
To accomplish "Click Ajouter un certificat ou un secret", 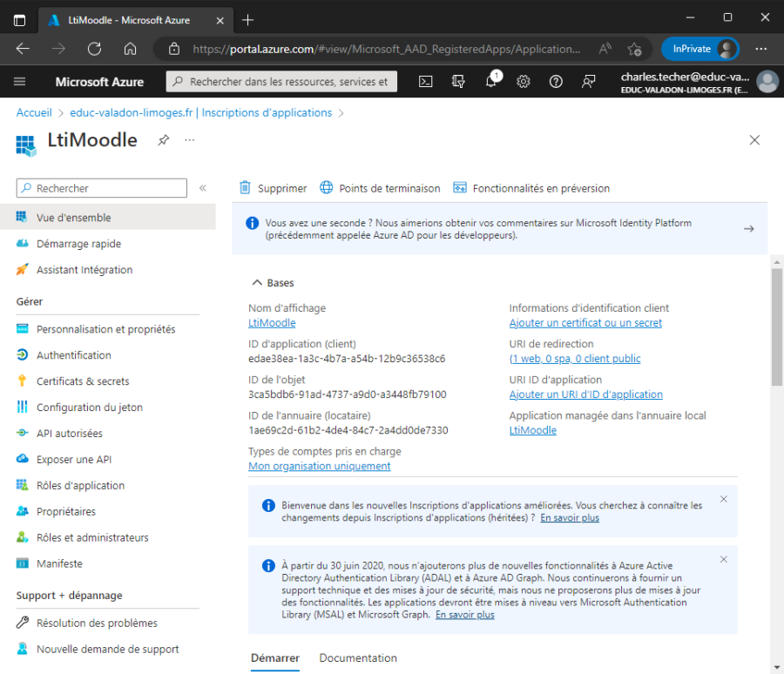I will coord(585,322).
